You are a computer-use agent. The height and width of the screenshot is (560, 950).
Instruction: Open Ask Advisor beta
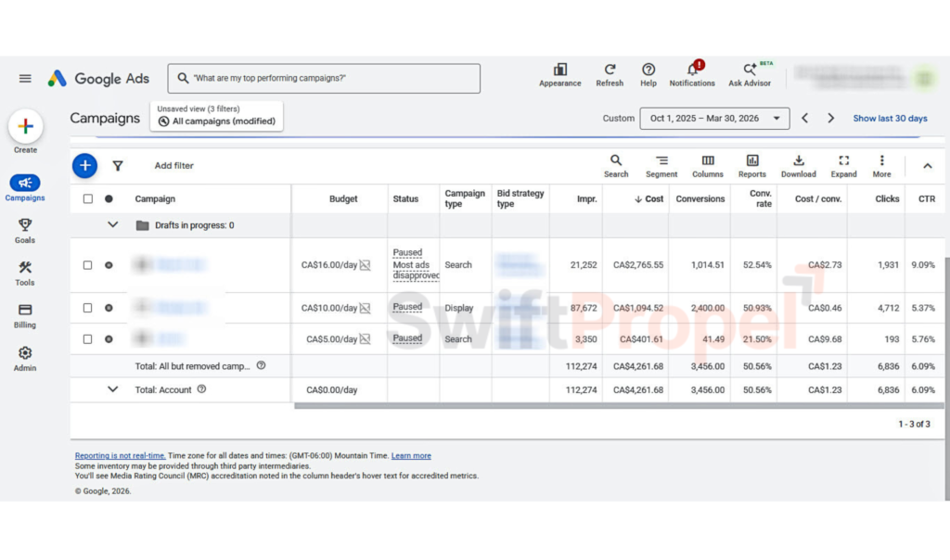point(750,75)
